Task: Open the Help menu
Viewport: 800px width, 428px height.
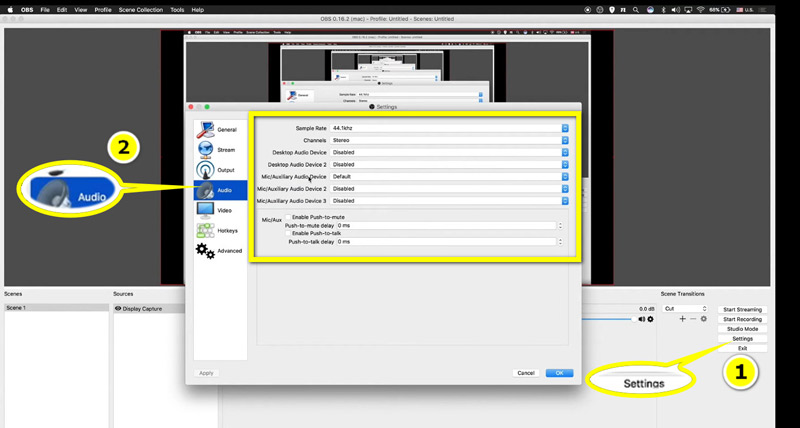Action: (x=197, y=10)
